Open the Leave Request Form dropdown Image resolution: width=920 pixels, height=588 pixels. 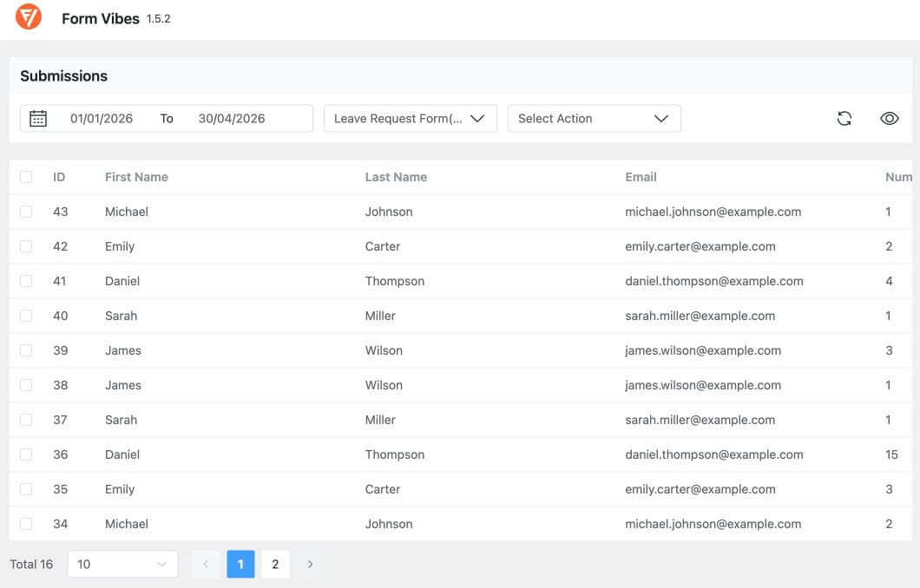click(411, 119)
